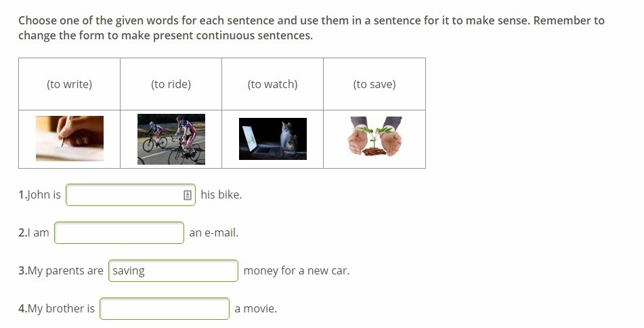Select the blank after "My brother is"
Screen dimensions: 644x328
click(165, 309)
